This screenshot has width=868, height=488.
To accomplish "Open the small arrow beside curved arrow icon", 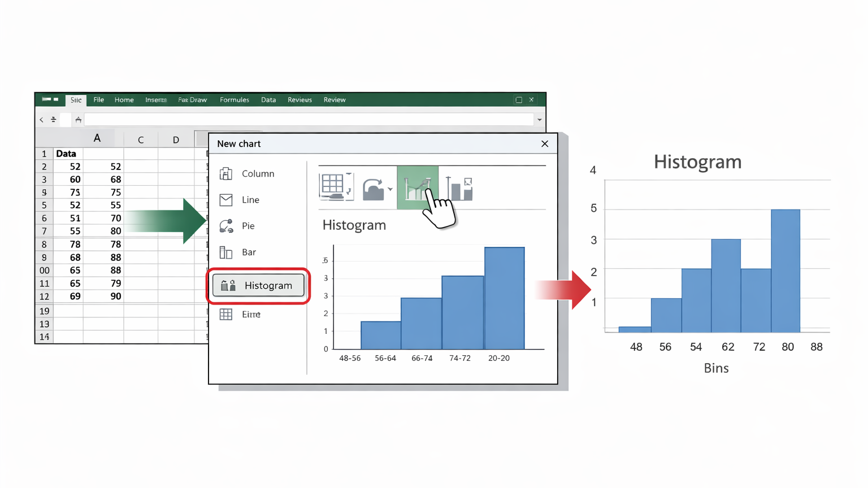I will (x=390, y=189).
